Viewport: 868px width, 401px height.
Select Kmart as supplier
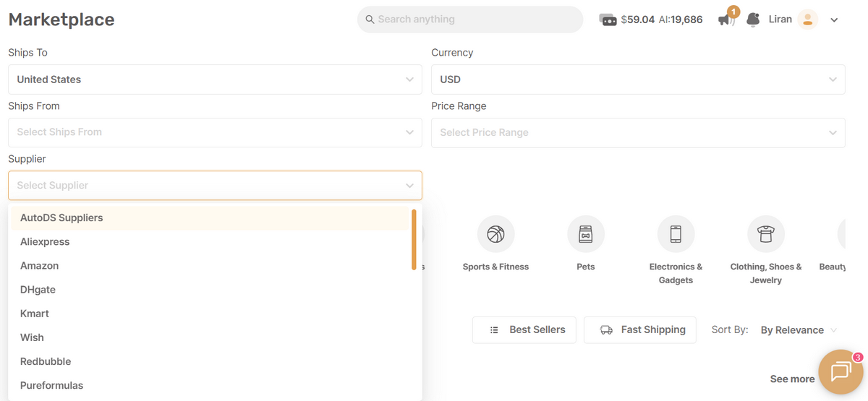210,313
